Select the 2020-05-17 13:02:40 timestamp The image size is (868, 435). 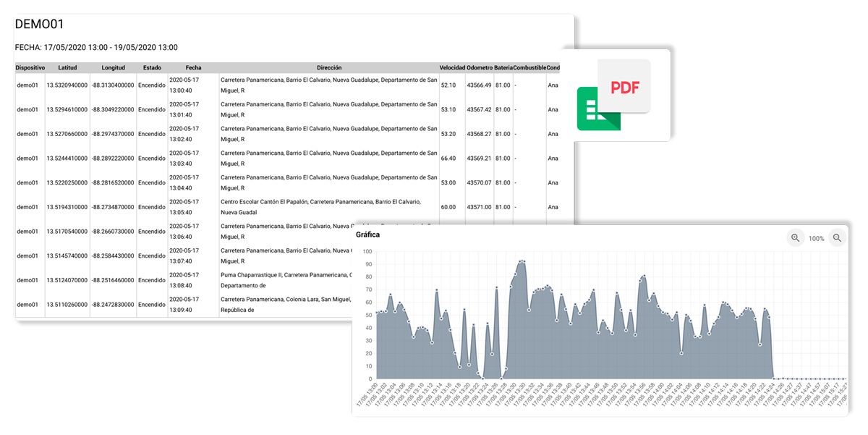pos(184,134)
